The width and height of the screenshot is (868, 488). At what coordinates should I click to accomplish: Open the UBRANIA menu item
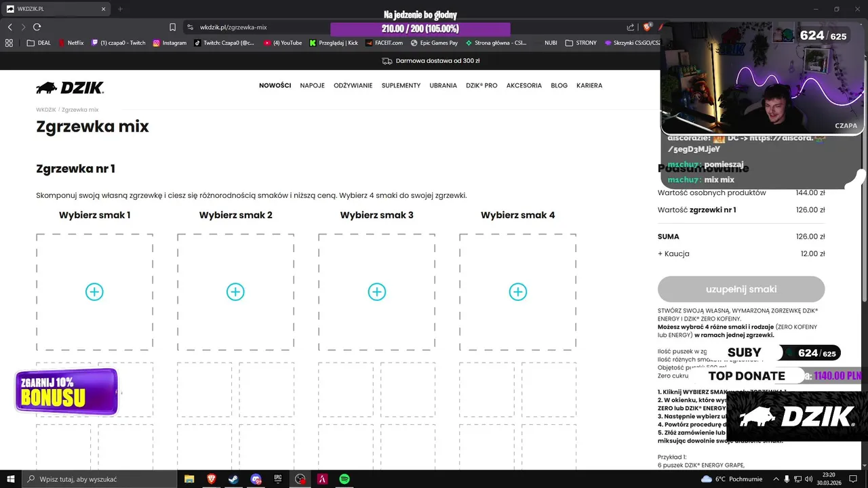click(x=443, y=85)
